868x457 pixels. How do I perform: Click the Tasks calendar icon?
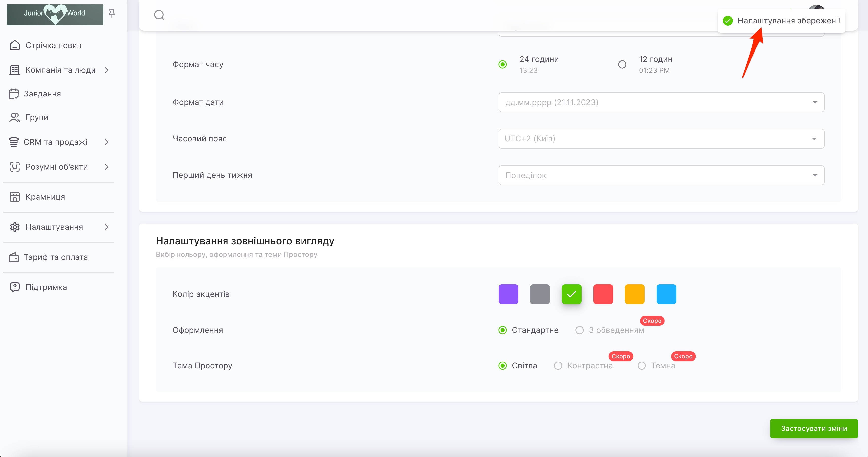coord(14,94)
